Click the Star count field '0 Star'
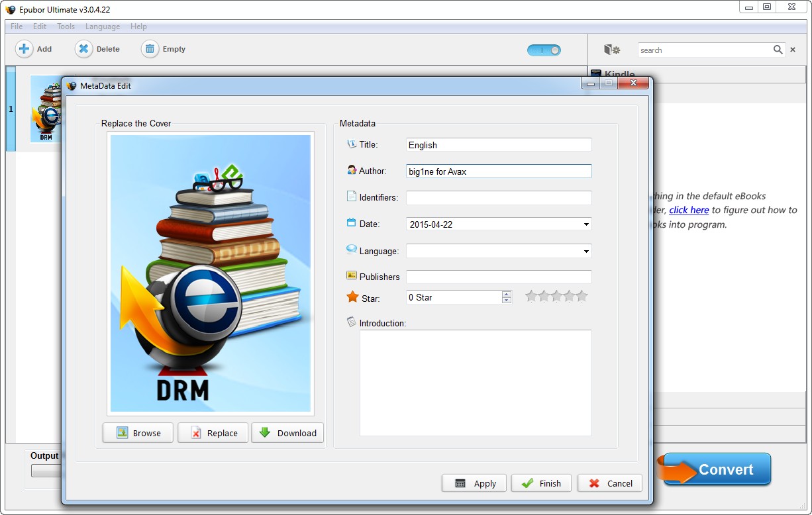812x515 pixels. click(x=454, y=297)
